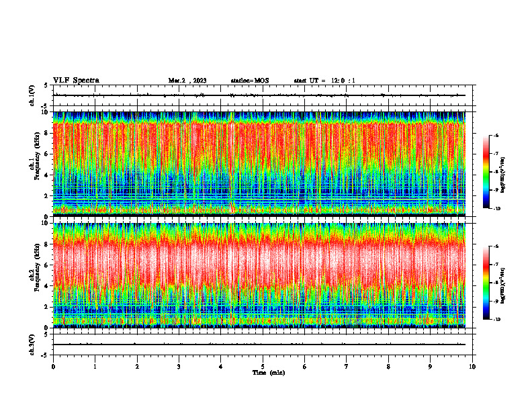
Task: Click the "5" tick on ch.3(V) axis
Action: coord(46,334)
